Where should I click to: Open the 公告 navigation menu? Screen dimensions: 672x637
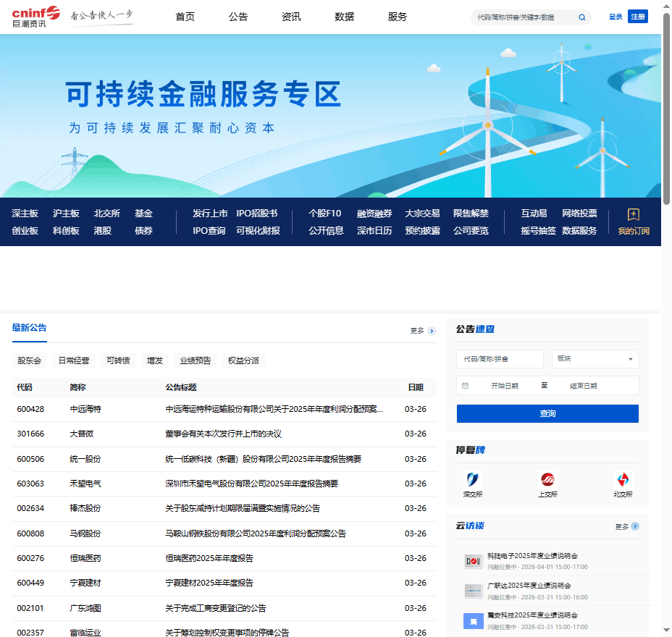point(238,17)
